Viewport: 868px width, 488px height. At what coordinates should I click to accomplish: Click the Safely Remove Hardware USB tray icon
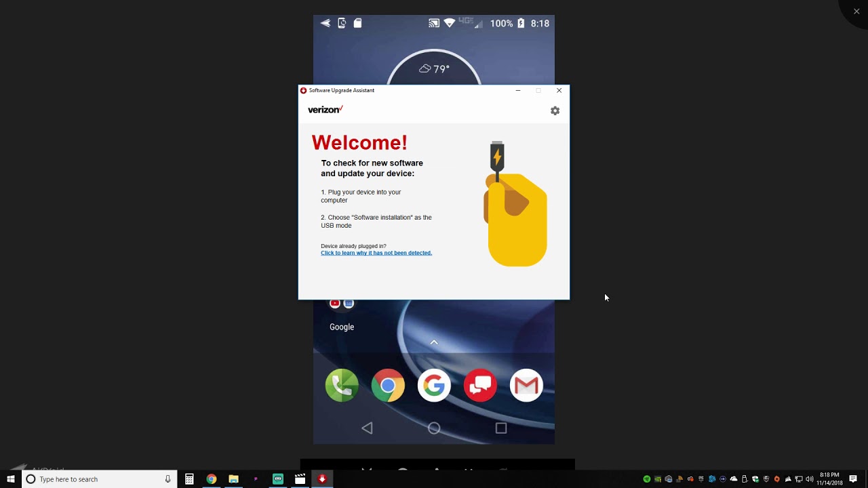point(745,479)
